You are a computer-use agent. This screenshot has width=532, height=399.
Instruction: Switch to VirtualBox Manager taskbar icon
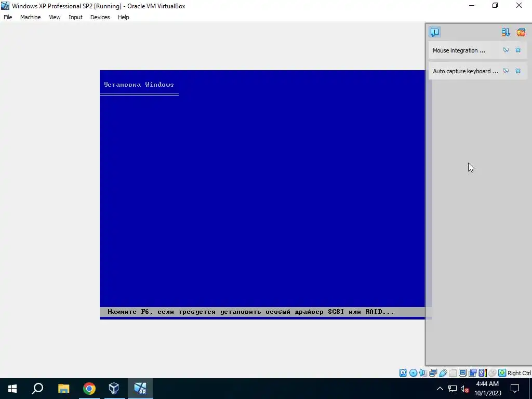click(114, 389)
